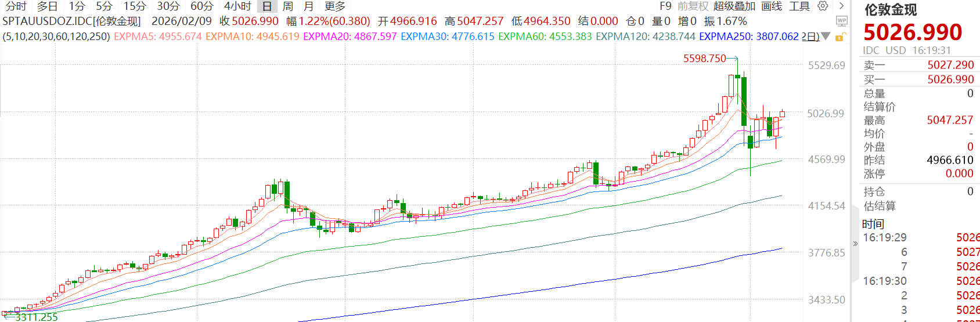Viewport: 980px width, 322px height.
Task: Click the 3311.255 low price marker
Action: [37, 317]
